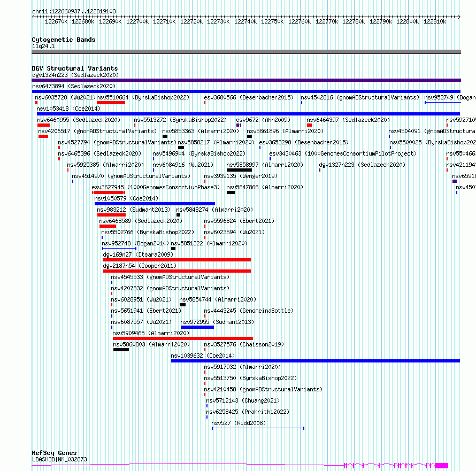Image resolution: width=476 pixels, height=471 pixels.
Task: Open the UBASH3B|NM_032873 RefSeq gene
Action: click(59, 459)
